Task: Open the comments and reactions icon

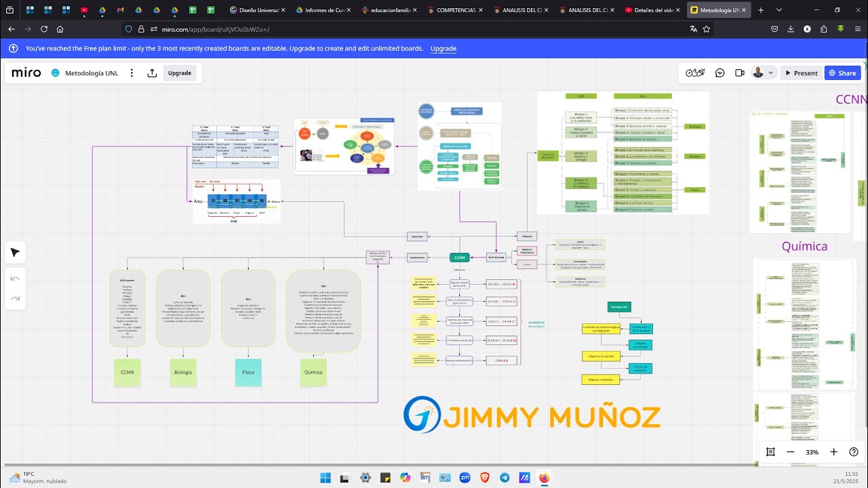Action: 720,73
